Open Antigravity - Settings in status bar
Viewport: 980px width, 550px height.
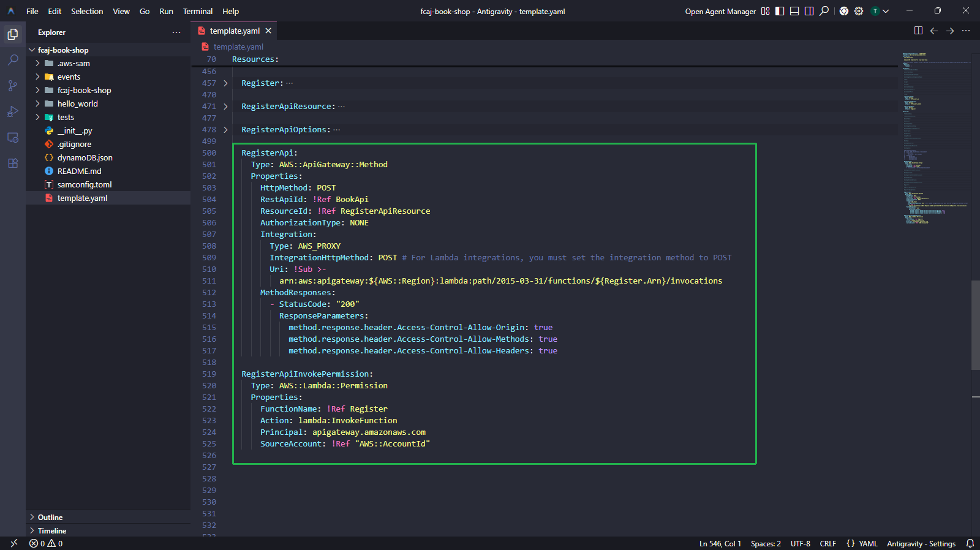pyautogui.click(x=921, y=543)
